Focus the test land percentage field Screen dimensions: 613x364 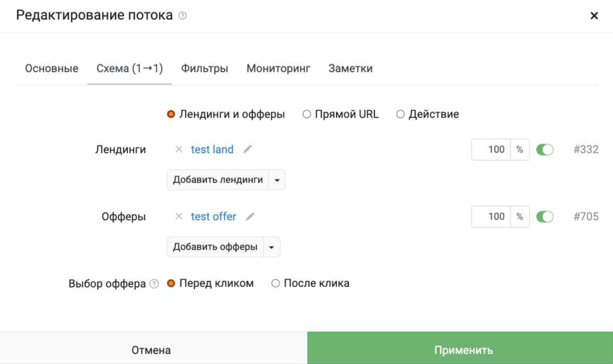pos(491,150)
